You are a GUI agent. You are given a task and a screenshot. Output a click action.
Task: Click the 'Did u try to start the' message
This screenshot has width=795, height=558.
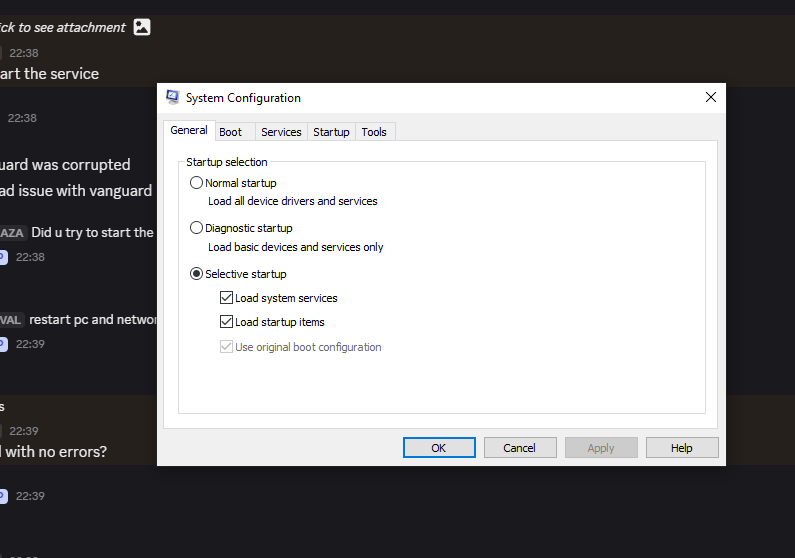(92, 232)
